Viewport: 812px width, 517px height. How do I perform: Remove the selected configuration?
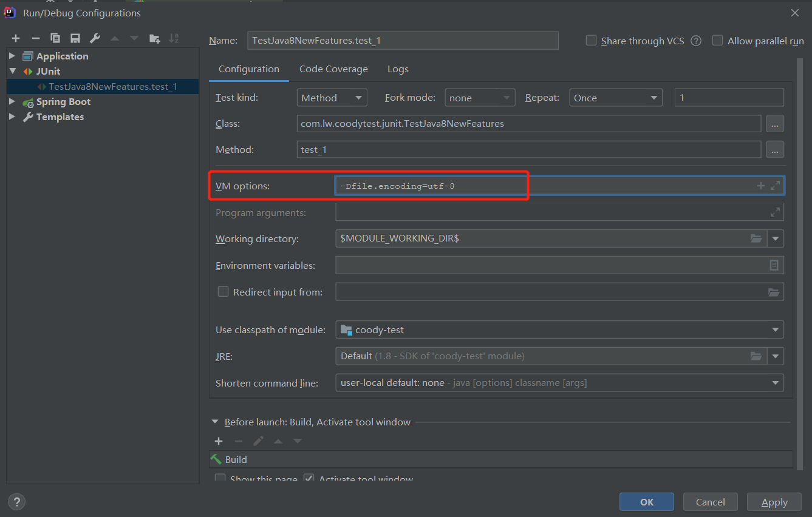35,38
